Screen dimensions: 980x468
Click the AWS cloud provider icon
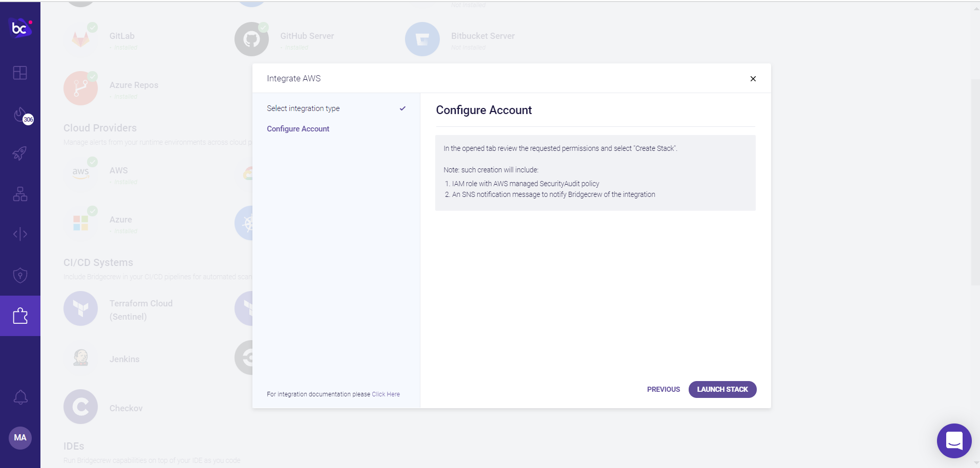80,173
